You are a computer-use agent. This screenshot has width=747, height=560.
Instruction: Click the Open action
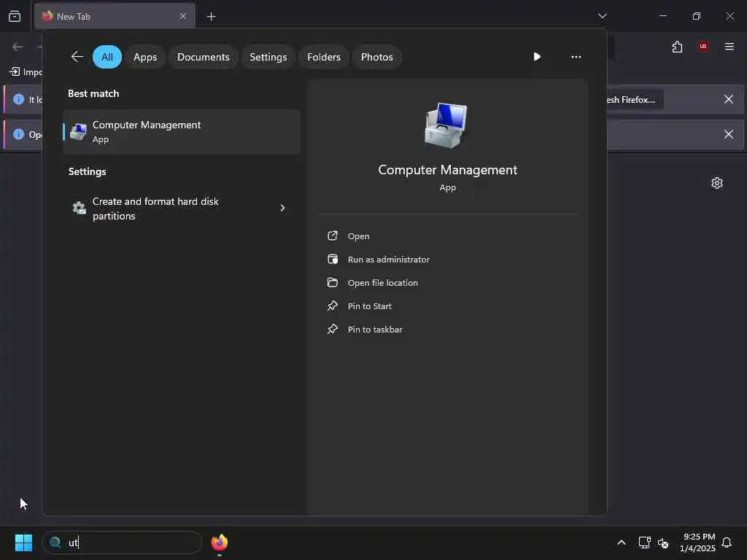[x=358, y=236]
